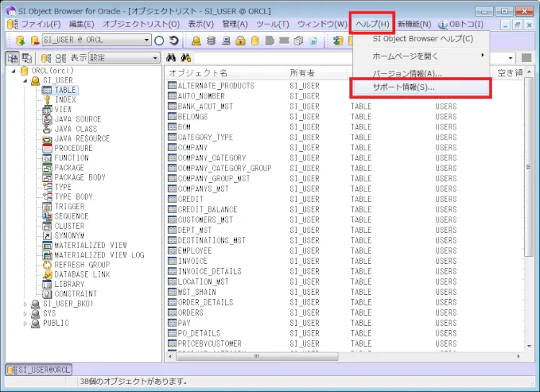Click the first tree view mode icon
The width and height of the screenshot is (540, 392).
(x=13, y=58)
